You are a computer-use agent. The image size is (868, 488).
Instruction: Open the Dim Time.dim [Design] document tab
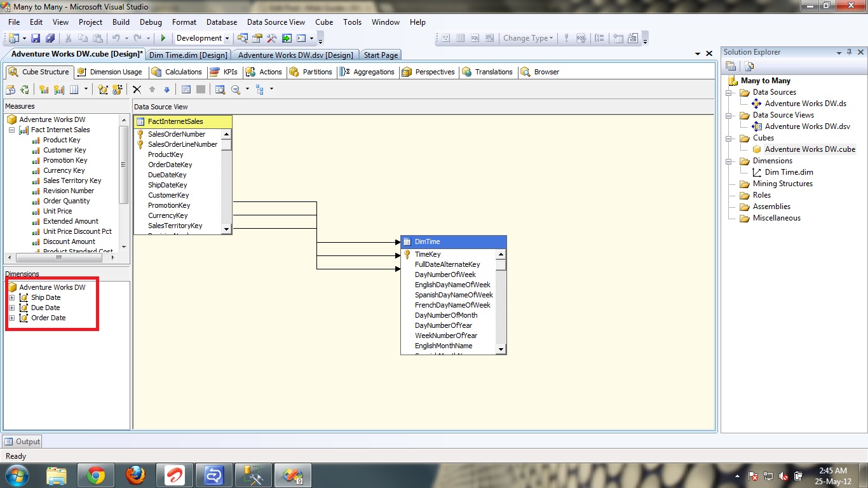187,55
